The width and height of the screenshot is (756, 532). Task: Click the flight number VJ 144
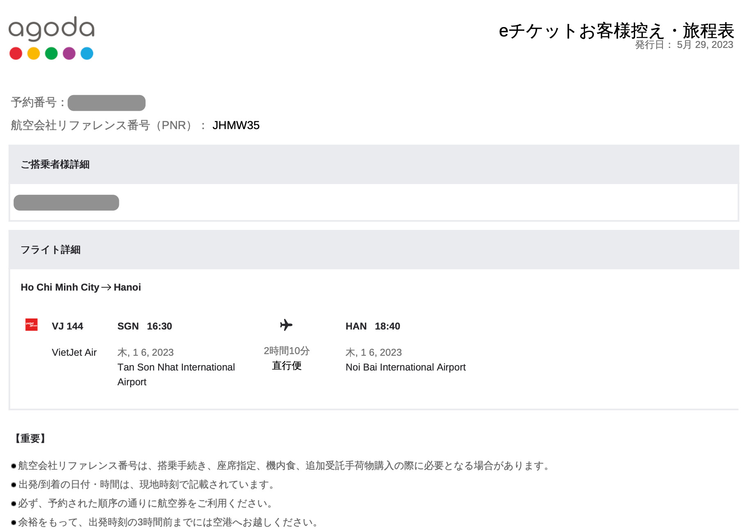click(x=68, y=326)
